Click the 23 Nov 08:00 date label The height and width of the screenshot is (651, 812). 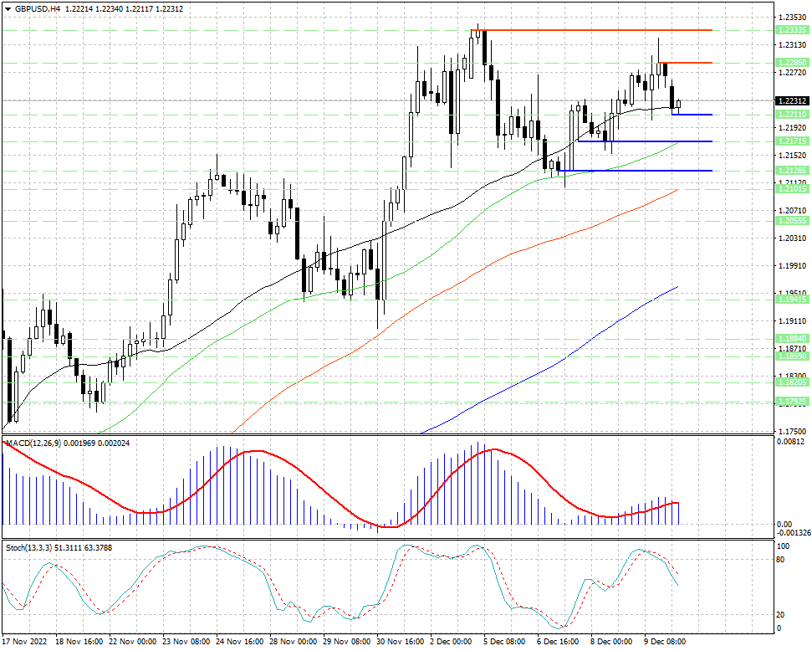coord(186,642)
